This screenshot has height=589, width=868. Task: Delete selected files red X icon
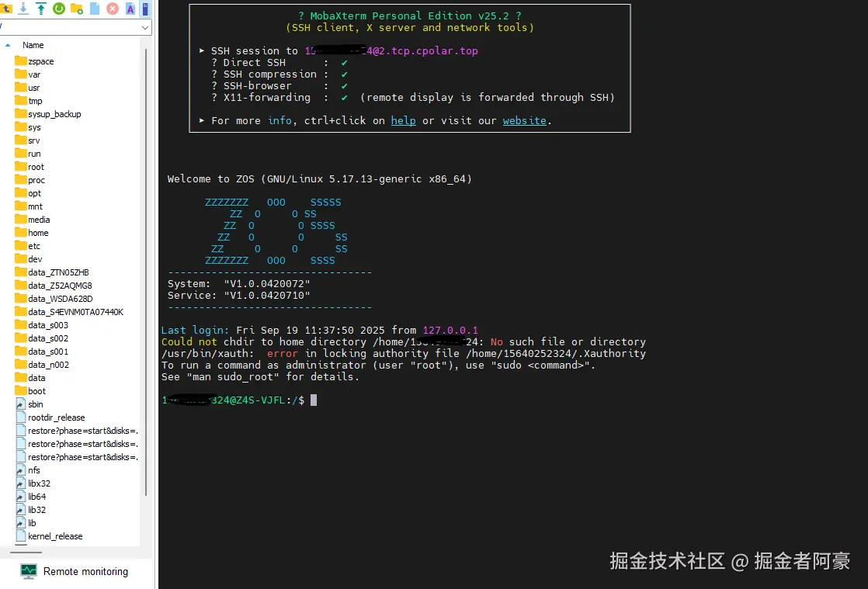(113, 9)
